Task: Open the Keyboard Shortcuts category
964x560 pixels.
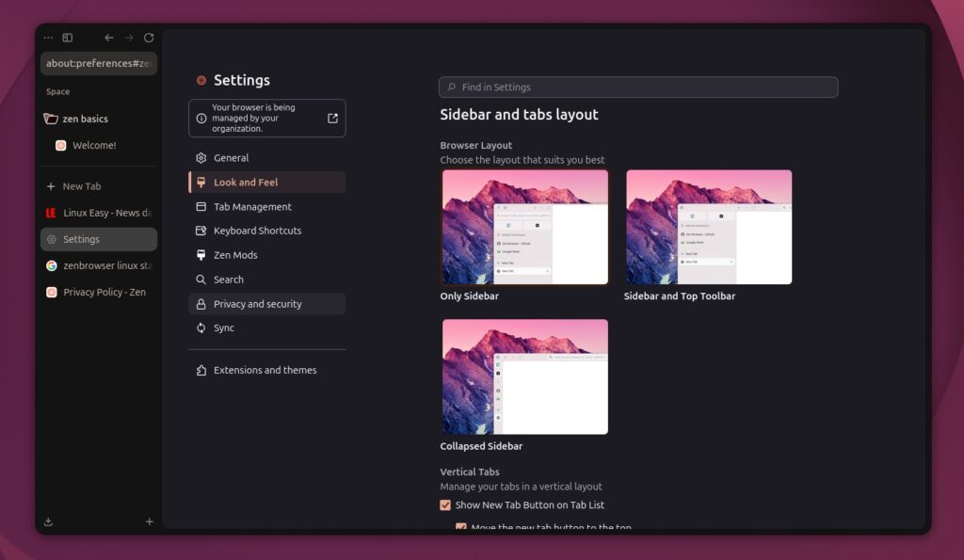Action: pos(266,231)
